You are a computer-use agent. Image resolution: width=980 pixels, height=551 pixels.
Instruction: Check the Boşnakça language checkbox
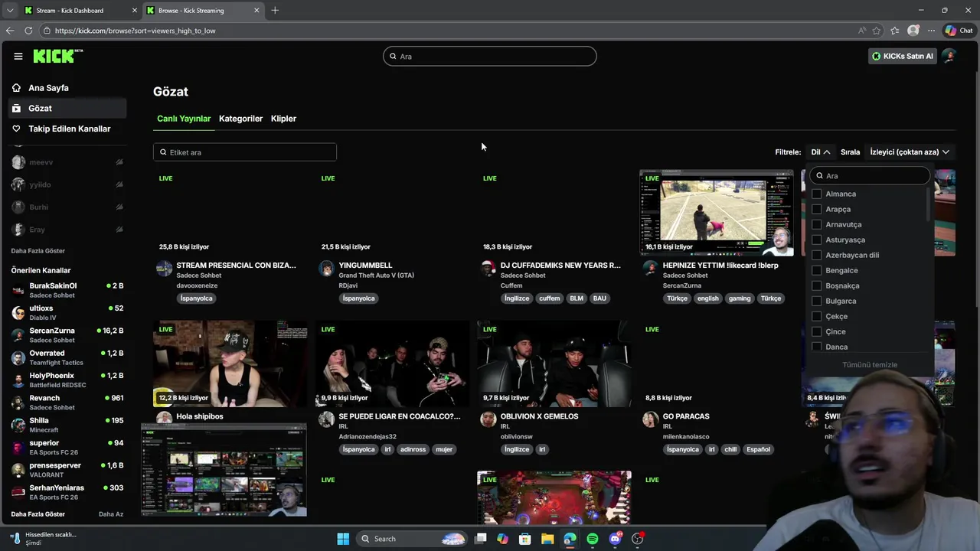pyautogui.click(x=816, y=286)
